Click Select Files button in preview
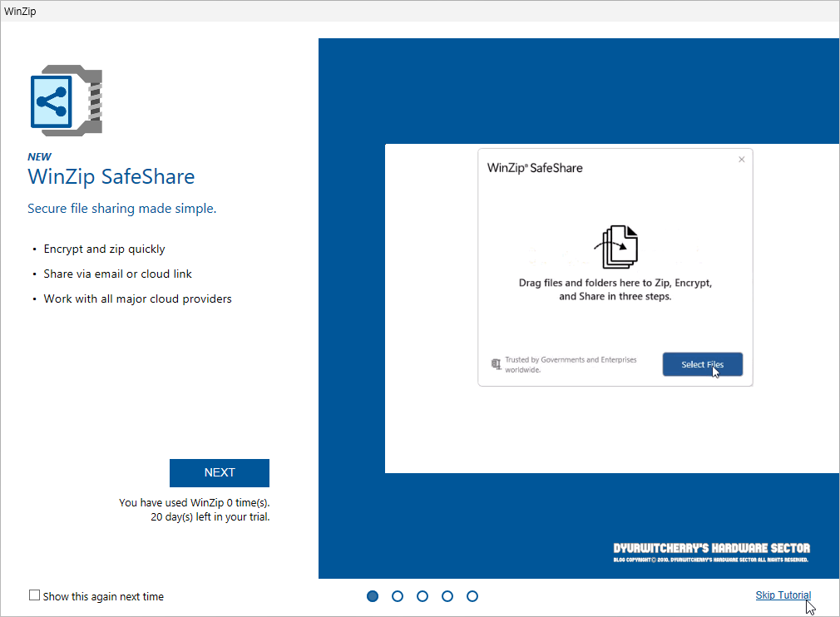The height and width of the screenshot is (617, 840). 702,364
